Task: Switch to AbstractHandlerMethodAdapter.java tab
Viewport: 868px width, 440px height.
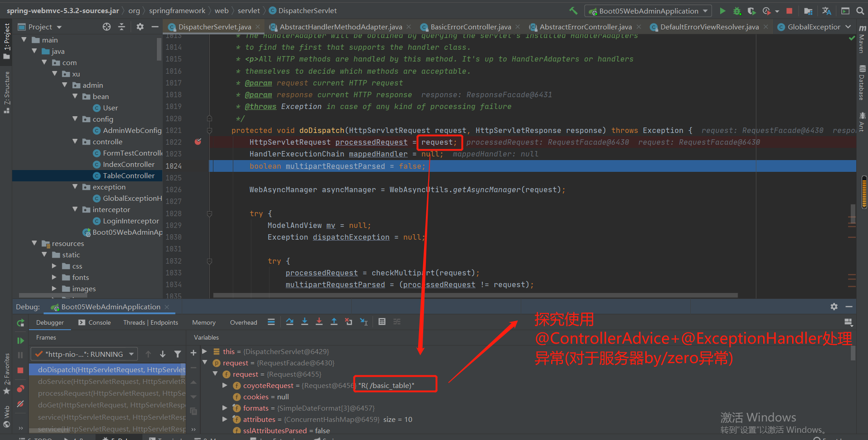Action: pos(341,27)
